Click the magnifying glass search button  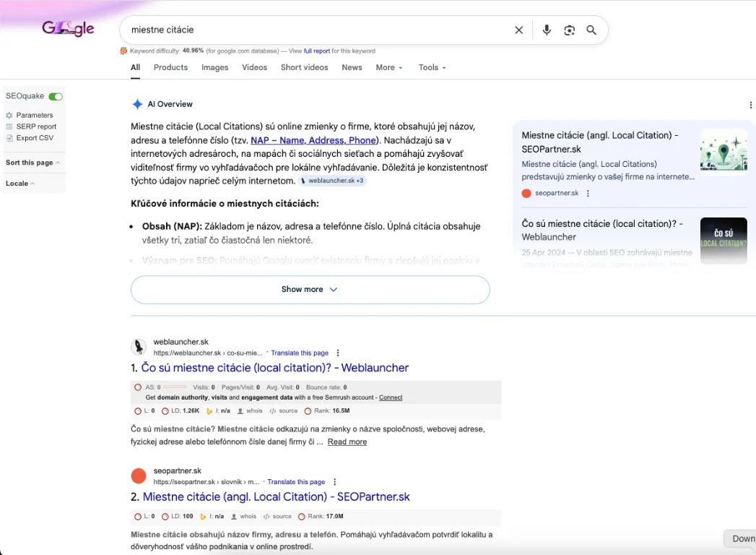[x=591, y=30]
